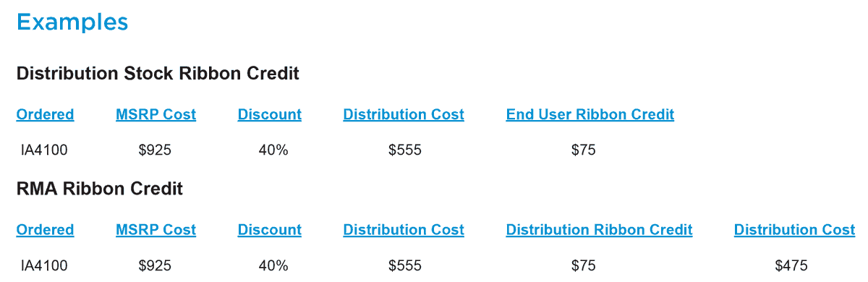Screen dimensions: 868x282
Task: Click Ordered link under RMA Ribbon Credit
Action: pyautogui.click(x=45, y=230)
